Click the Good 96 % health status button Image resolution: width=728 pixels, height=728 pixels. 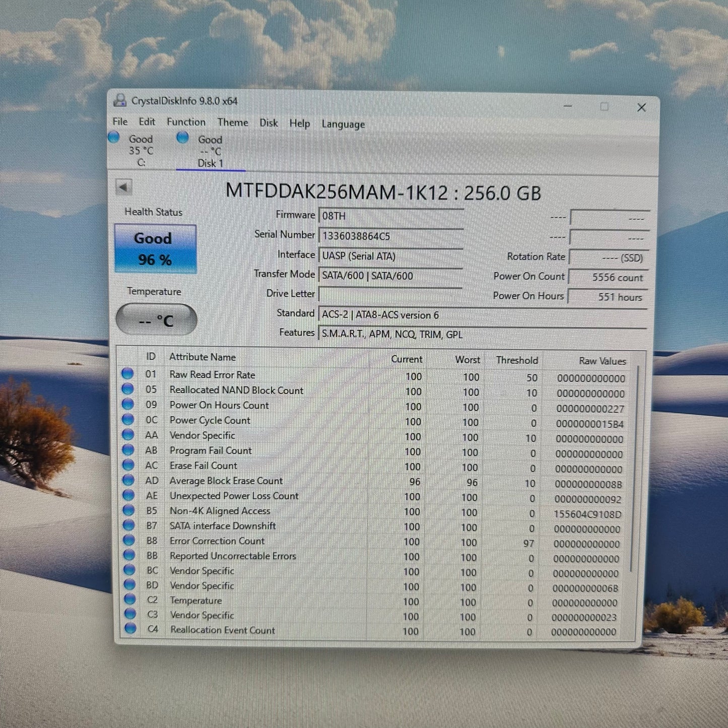pos(155,249)
